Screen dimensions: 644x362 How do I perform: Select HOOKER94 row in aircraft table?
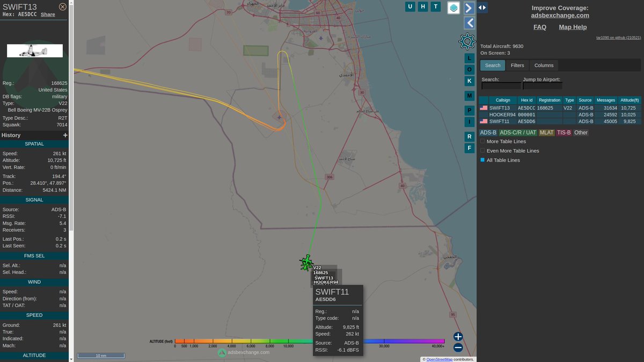(x=560, y=114)
